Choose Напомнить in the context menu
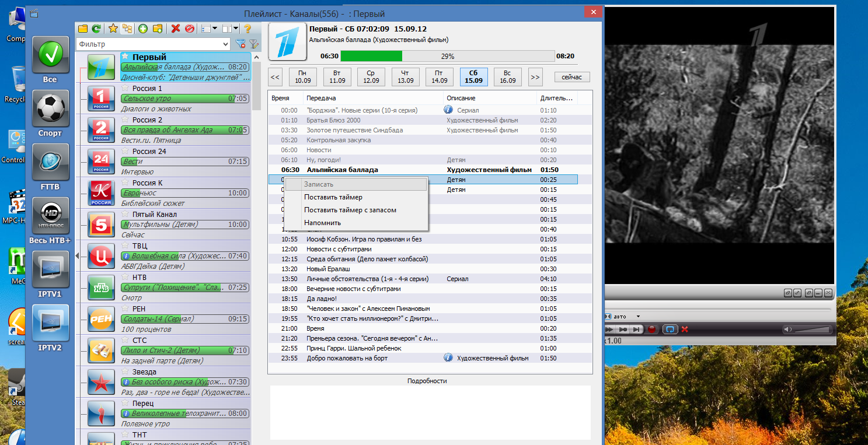Image resolution: width=868 pixels, height=445 pixels. (356, 223)
